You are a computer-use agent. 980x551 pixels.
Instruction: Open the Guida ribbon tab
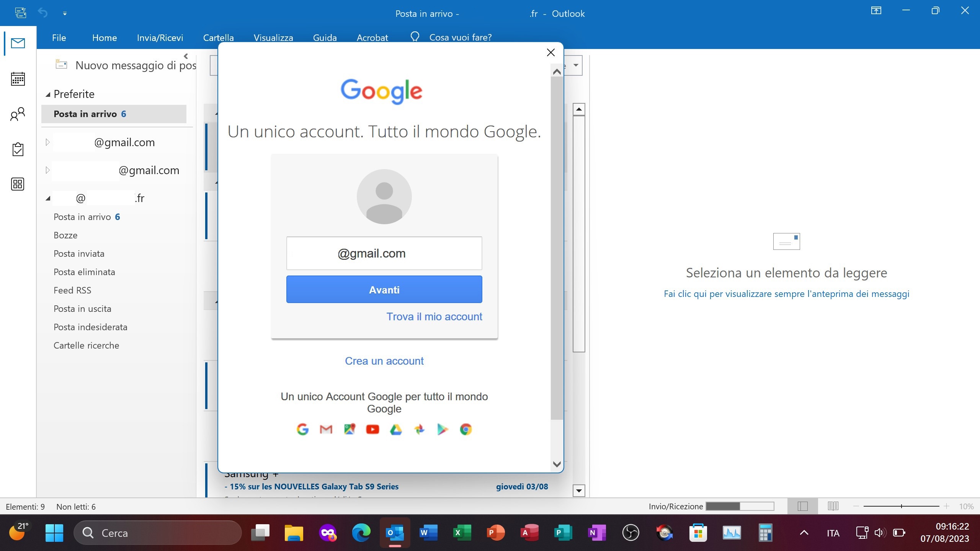click(325, 37)
